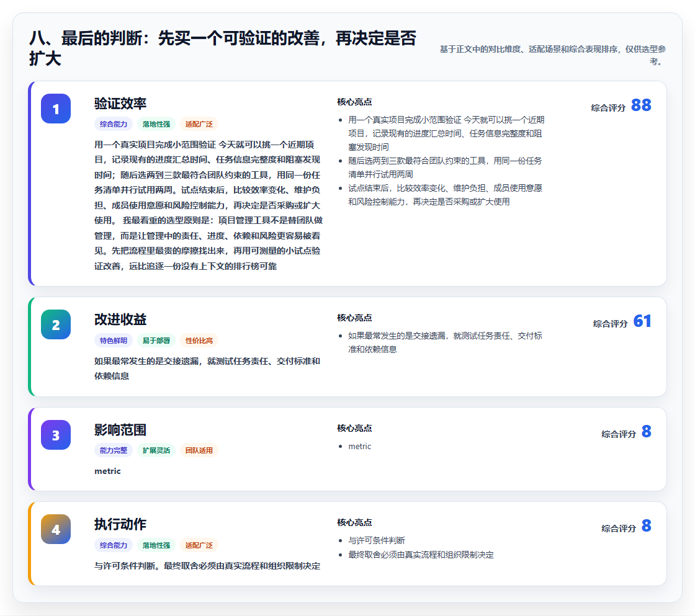695x616 pixels.
Task: Click 综合评分 label in 执行动作 card
Action: click(618, 529)
